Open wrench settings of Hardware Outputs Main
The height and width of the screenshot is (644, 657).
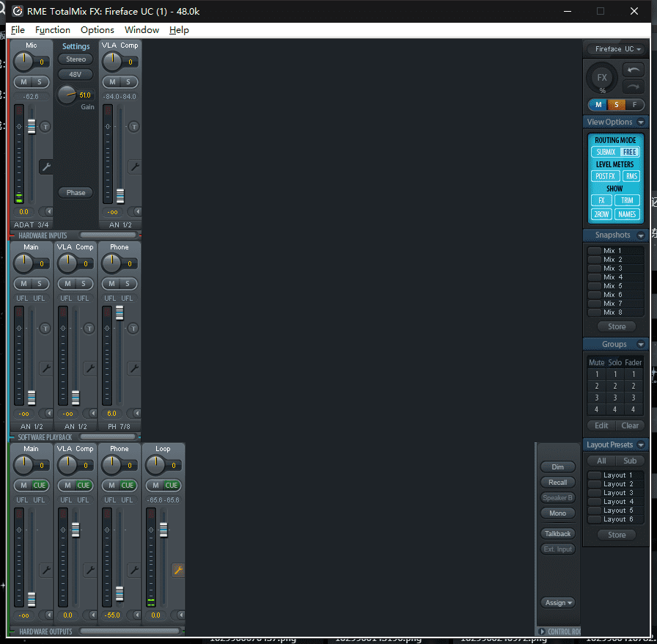pyautogui.click(x=46, y=570)
